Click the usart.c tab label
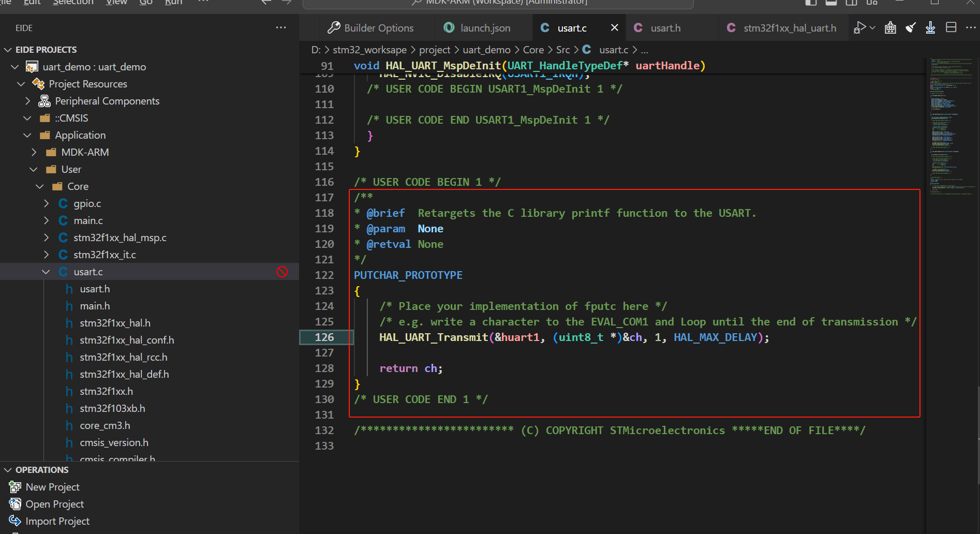The image size is (980, 534). pyautogui.click(x=572, y=28)
